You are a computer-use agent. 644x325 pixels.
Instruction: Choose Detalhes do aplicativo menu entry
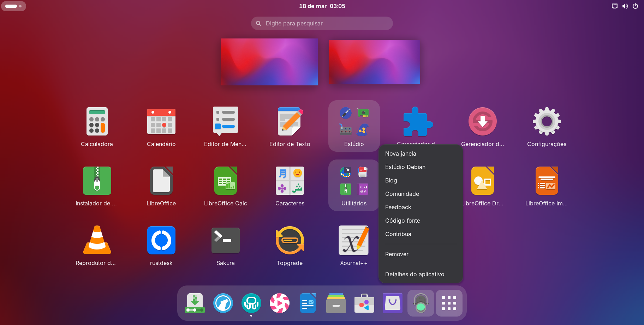click(415, 274)
